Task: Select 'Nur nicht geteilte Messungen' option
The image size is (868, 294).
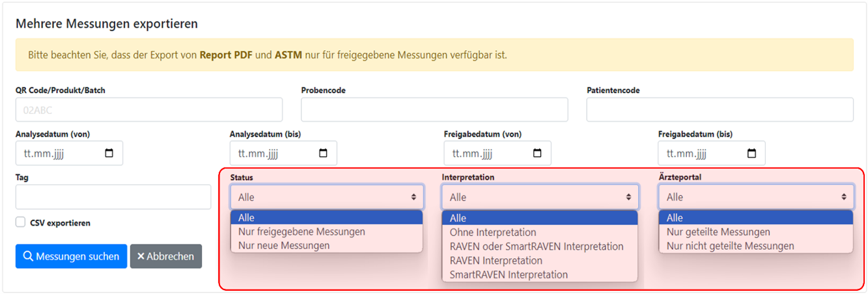Action: point(730,246)
